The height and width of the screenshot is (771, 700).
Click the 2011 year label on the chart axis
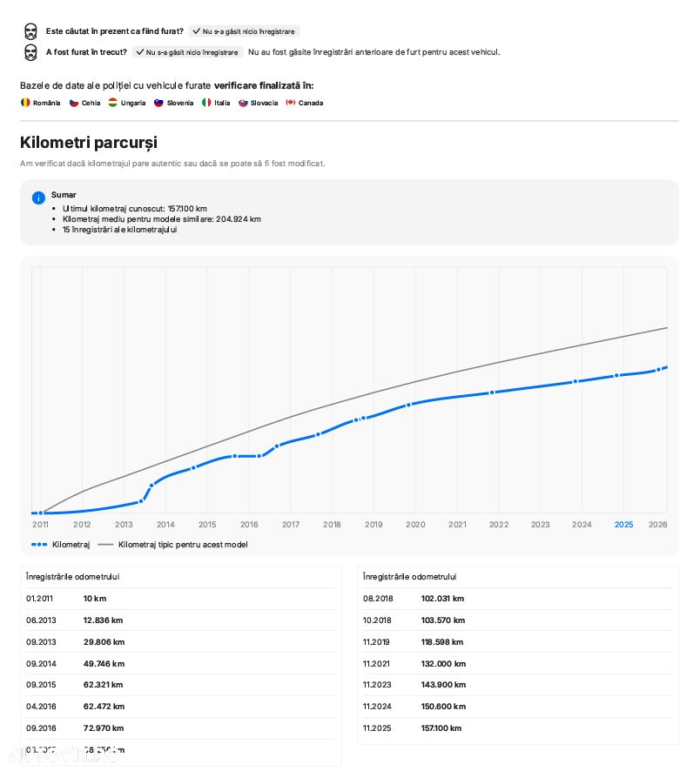(40, 525)
